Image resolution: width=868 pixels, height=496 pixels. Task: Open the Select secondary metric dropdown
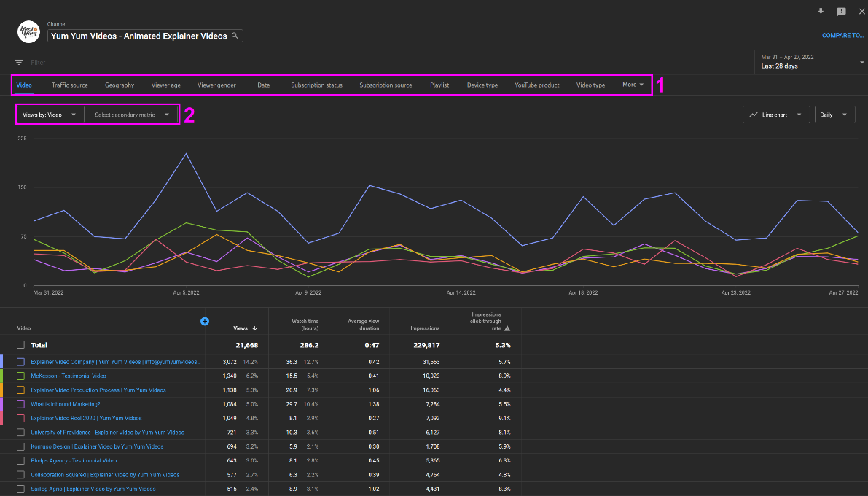pos(132,115)
